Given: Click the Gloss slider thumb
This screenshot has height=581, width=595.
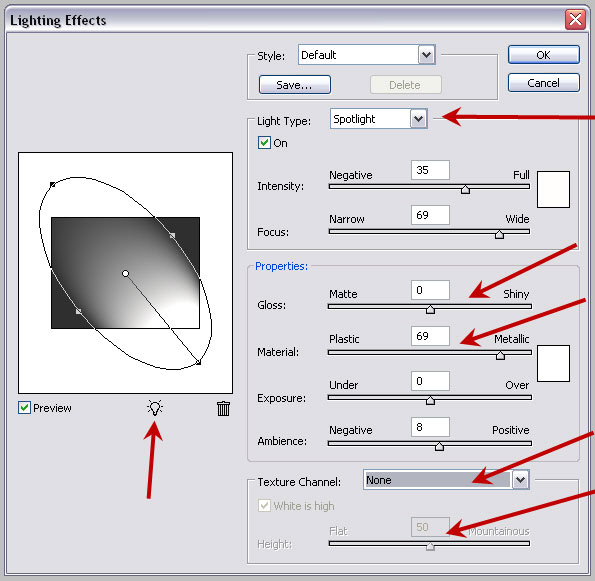Looking at the screenshot, I should [430, 310].
